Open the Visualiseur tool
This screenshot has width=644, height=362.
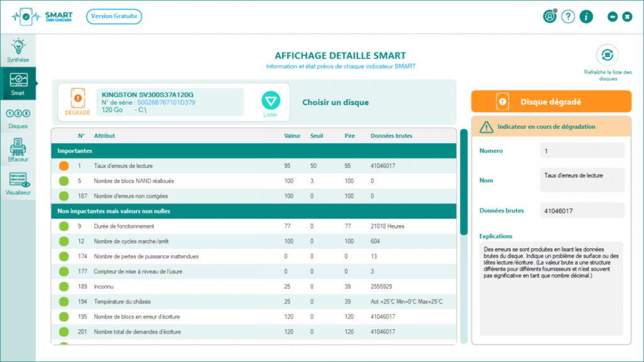(18, 184)
